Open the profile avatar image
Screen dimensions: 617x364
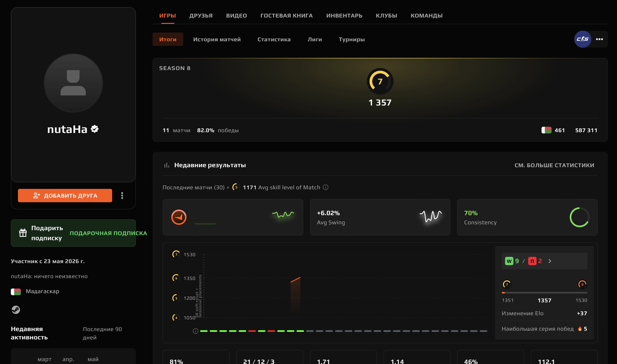(73, 83)
